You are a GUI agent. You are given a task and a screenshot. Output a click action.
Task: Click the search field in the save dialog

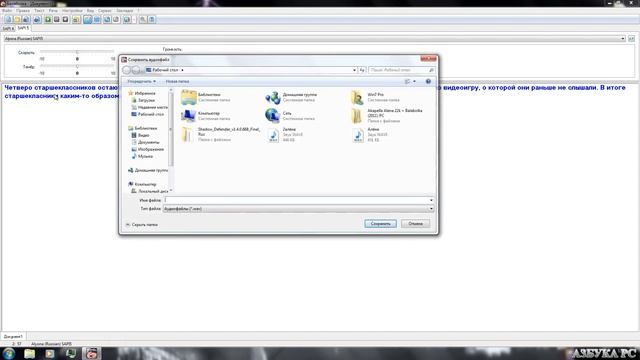pos(401,70)
